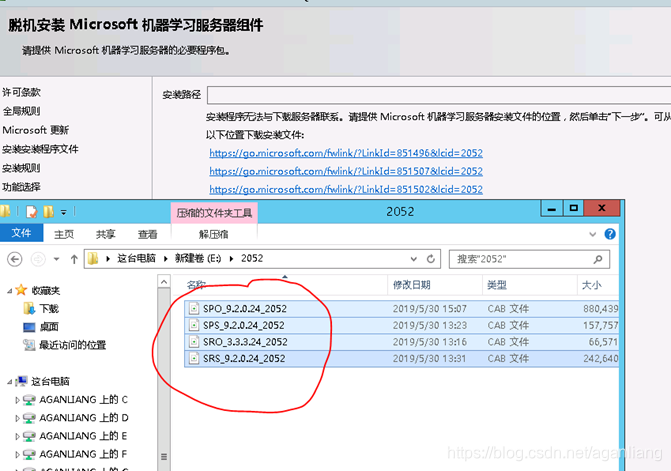Switch to the 查看 ribbon tab
The width and height of the screenshot is (671, 471).
pyautogui.click(x=148, y=234)
